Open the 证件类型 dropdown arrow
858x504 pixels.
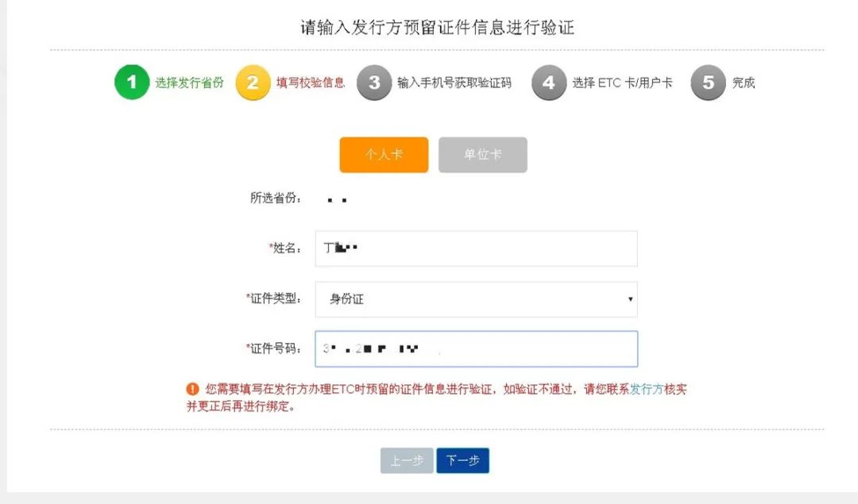630,299
